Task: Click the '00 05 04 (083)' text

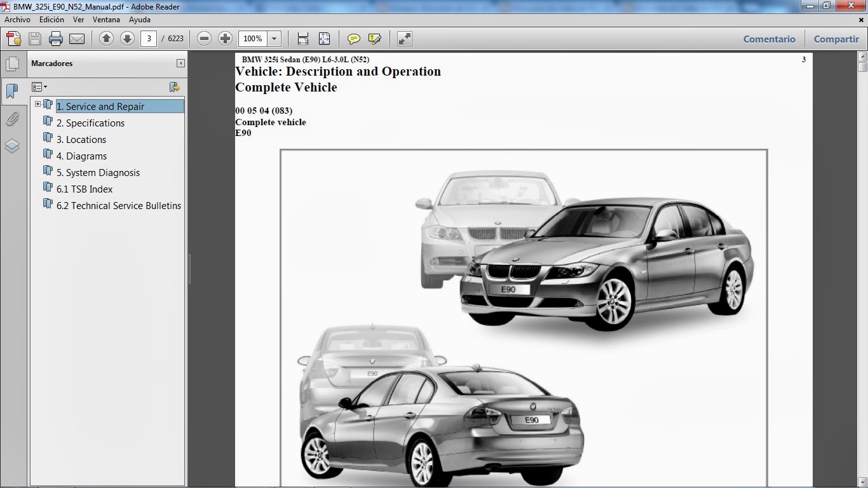Action: pyautogui.click(x=264, y=111)
